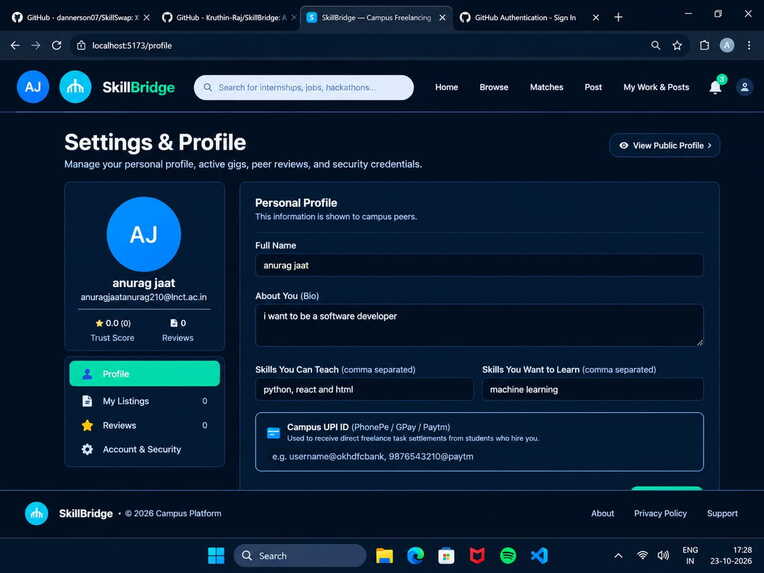Click the Campus UPI ID input field
The image size is (764, 573).
(x=479, y=457)
